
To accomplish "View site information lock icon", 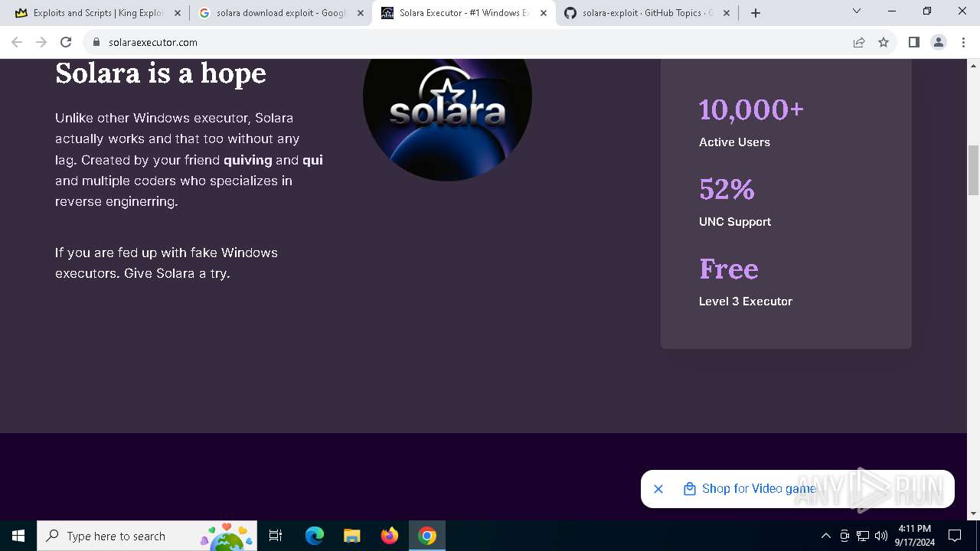I will [96, 42].
